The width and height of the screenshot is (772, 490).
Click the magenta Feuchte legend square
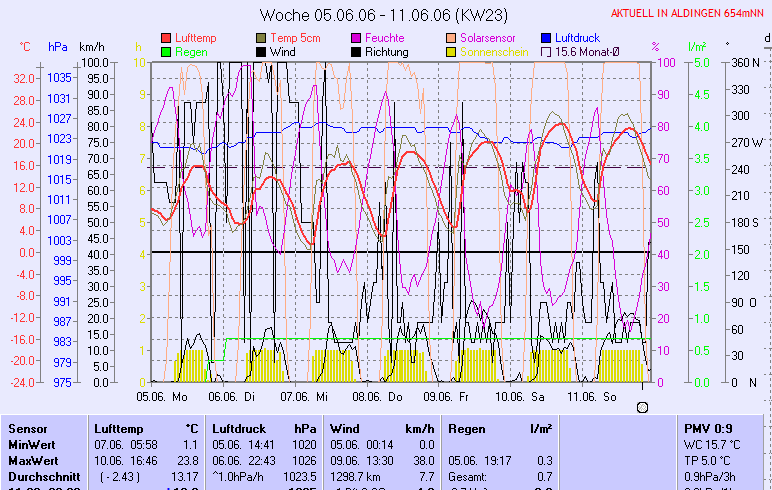click(x=356, y=38)
